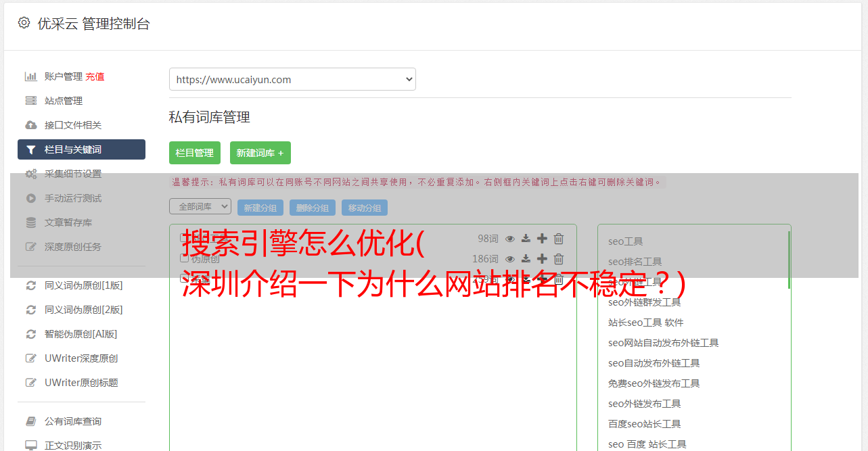Open the site URL dropdown
The image size is (868, 451).
[x=292, y=79]
